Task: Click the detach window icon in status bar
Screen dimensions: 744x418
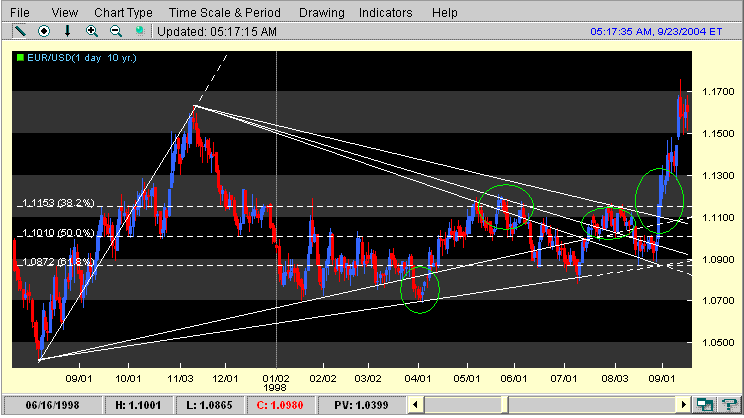Action: 705,405
